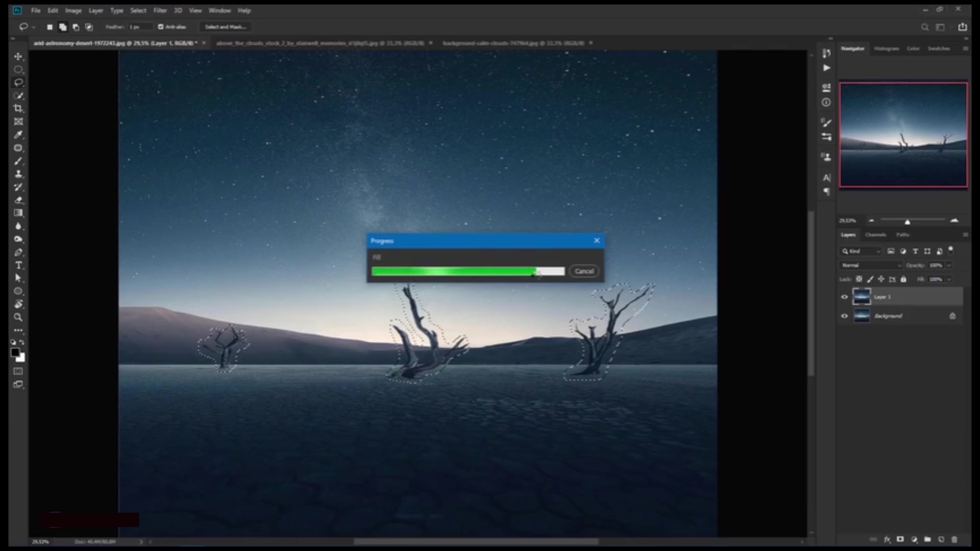Viewport: 980px width, 551px height.
Task: Open the Filter menu
Action: (160, 10)
